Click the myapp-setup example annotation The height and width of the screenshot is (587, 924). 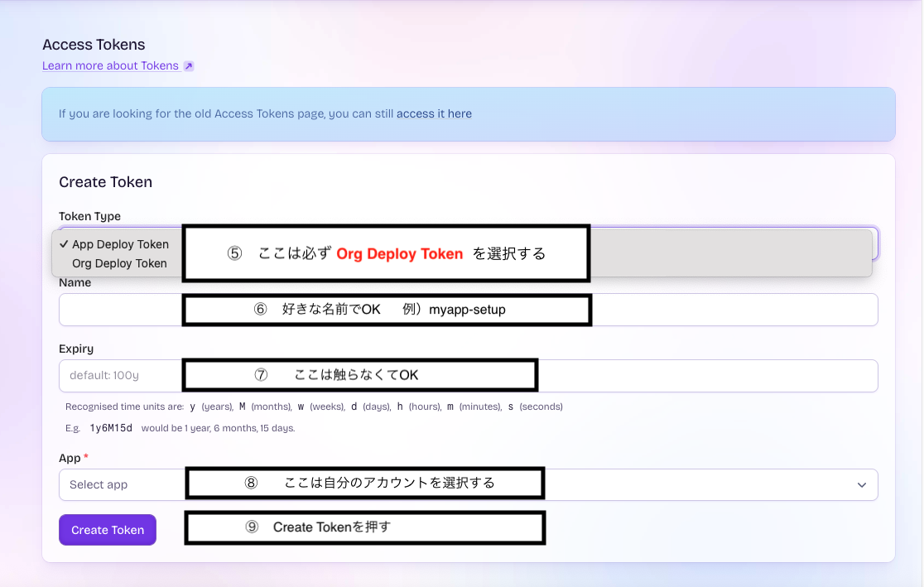point(467,310)
